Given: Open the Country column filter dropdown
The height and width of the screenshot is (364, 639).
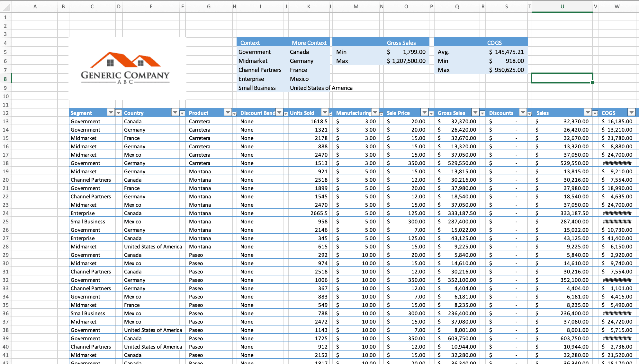Looking at the screenshot, I should pyautogui.click(x=175, y=112).
